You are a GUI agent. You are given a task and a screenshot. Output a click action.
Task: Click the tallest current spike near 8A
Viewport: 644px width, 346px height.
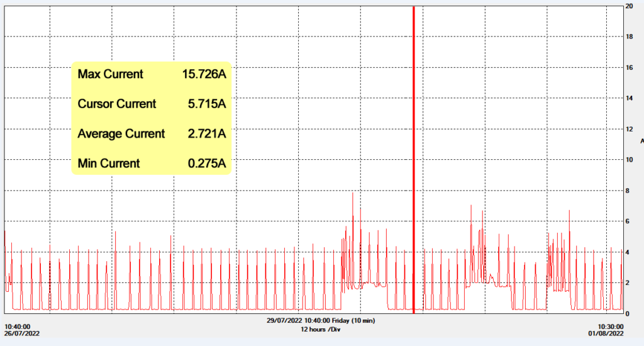(x=353, y=195)
